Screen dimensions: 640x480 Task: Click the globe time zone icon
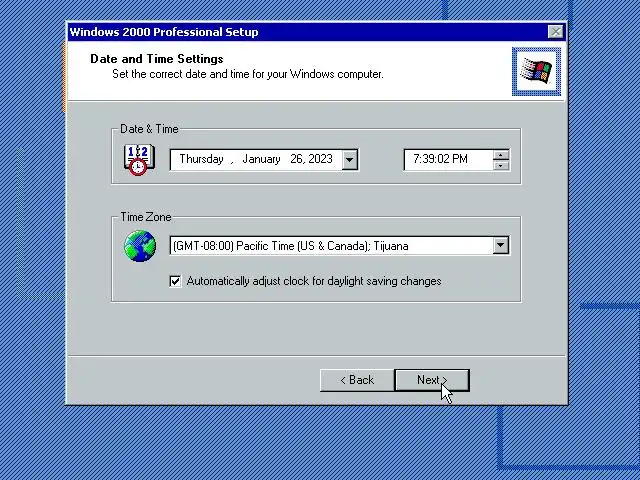(x=140, y=246)
